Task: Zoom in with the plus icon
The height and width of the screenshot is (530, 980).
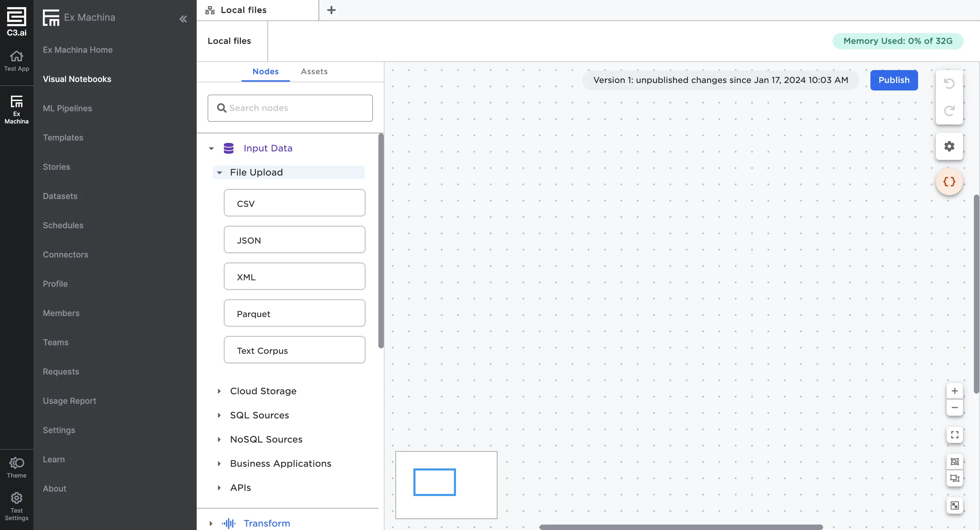Action: [x=954, y=391]
